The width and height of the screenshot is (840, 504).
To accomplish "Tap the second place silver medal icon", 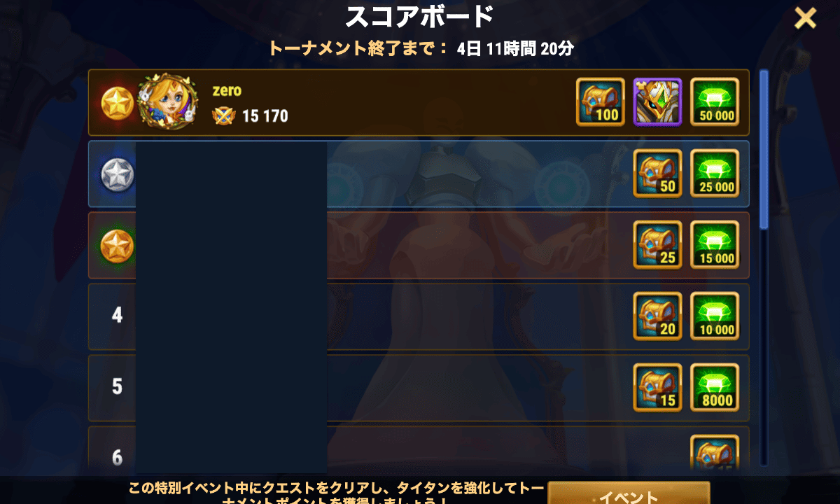I will pos(117,174).
